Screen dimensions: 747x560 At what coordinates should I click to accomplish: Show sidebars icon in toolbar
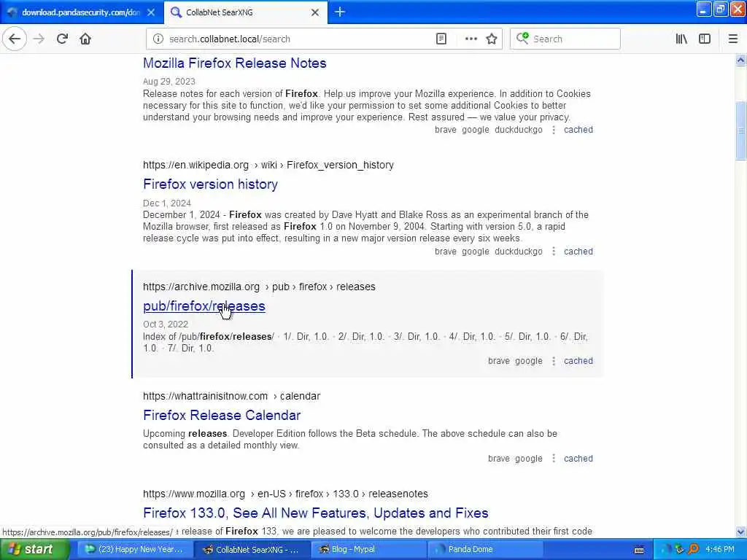705,39
